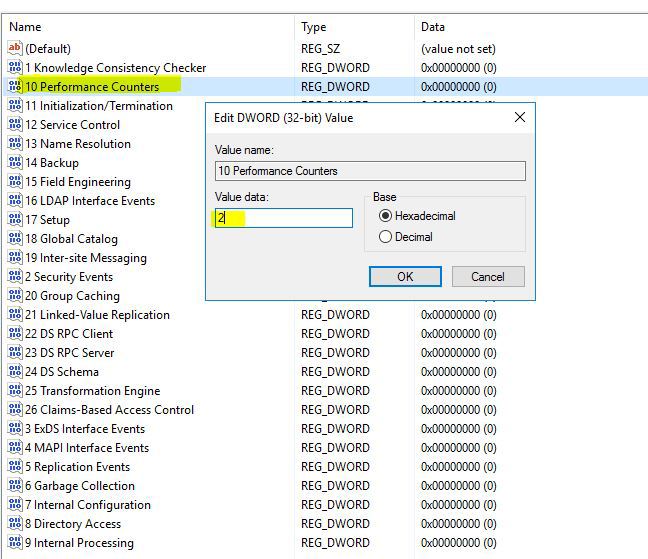Select '20 Group Caching' entry name

[72, 296]
